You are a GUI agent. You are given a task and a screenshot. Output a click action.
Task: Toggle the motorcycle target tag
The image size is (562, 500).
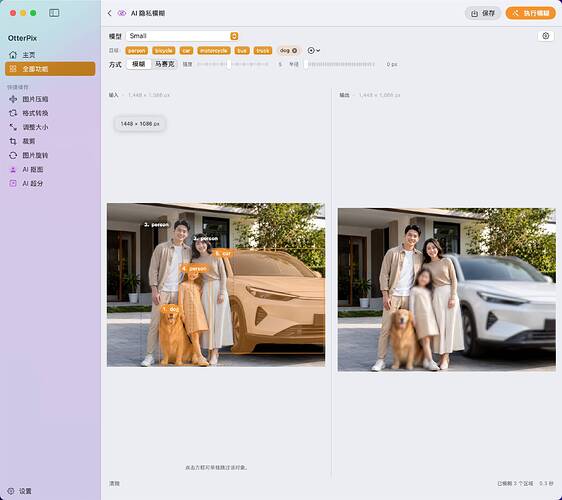[213, 51]
